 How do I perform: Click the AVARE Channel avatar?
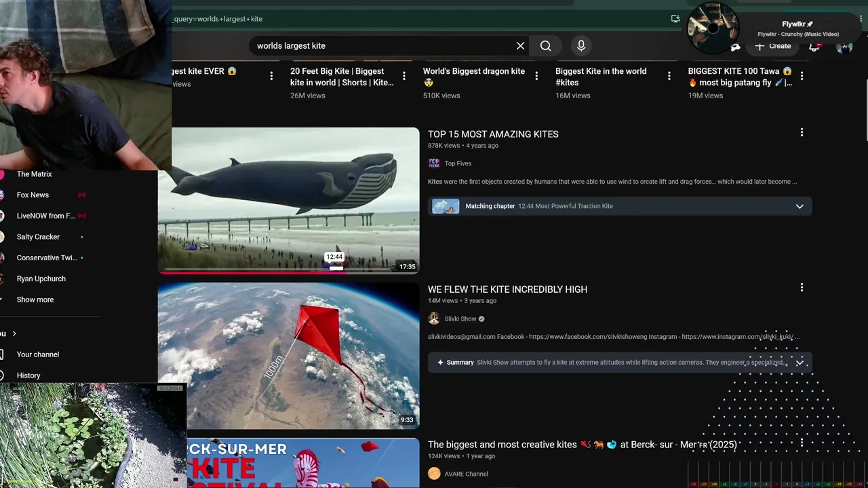pos(434,474)
